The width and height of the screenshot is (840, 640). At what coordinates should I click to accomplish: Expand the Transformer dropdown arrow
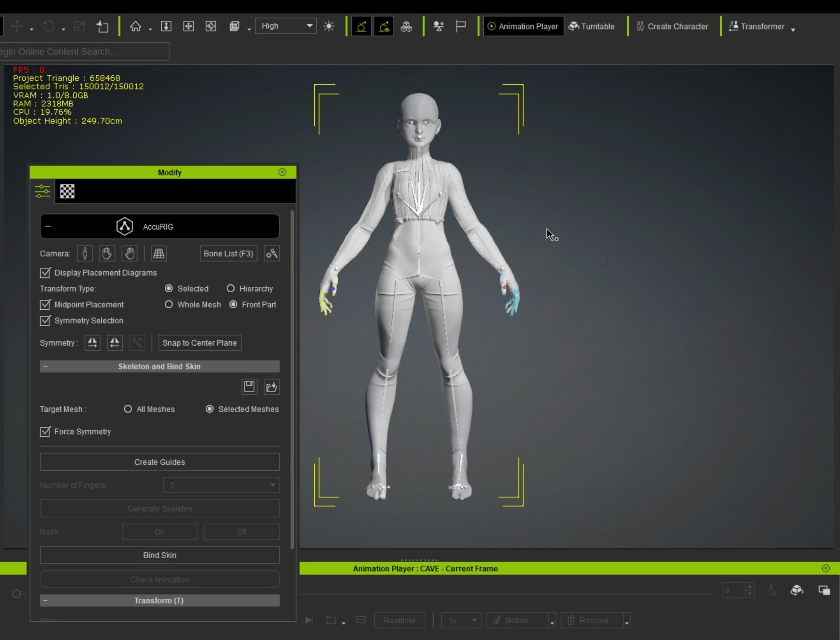click(x=793, y=29)
